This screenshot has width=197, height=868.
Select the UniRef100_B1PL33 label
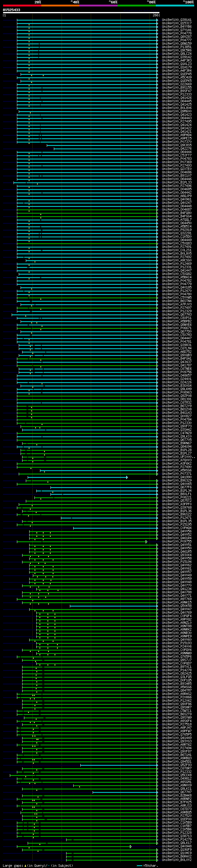point(176,182)
